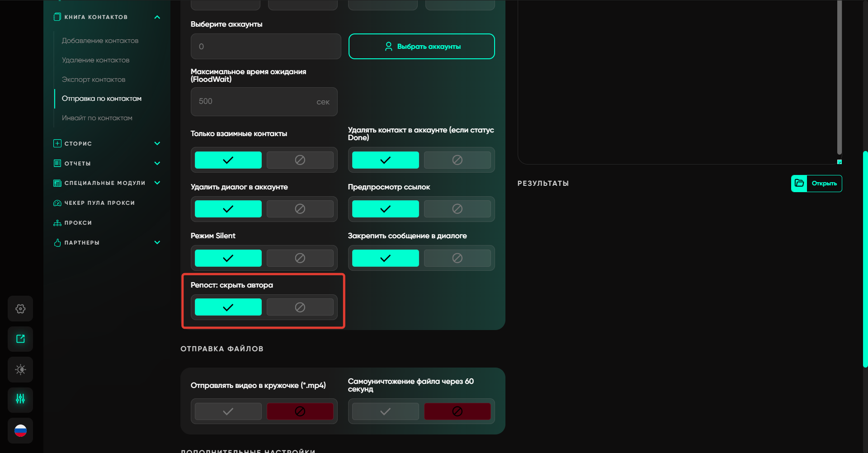Expand the Сторис menu section
Image resolution: width=868 pixels, height=453 pixels.
157,143
